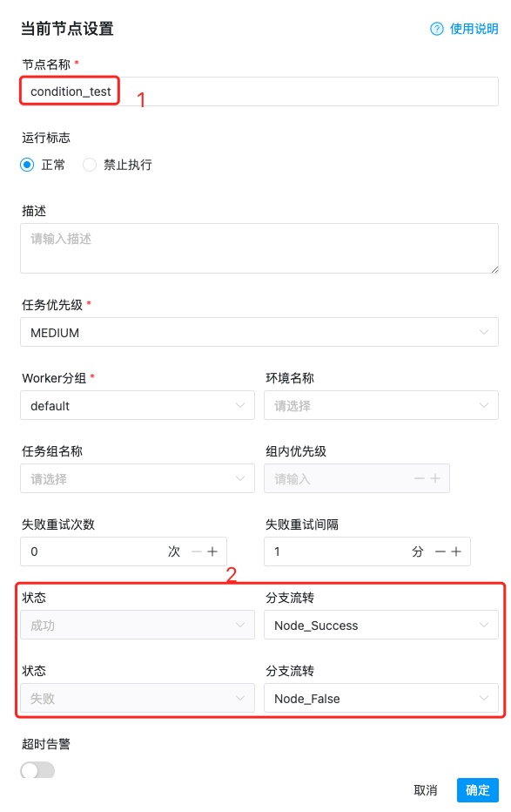Click minus icon in 组内优先级 field
This screenshot has width=511, height=812.
tap(420, 478)
